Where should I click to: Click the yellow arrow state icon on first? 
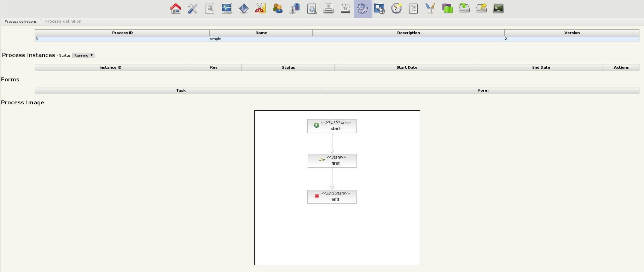(x=322, y=160)
